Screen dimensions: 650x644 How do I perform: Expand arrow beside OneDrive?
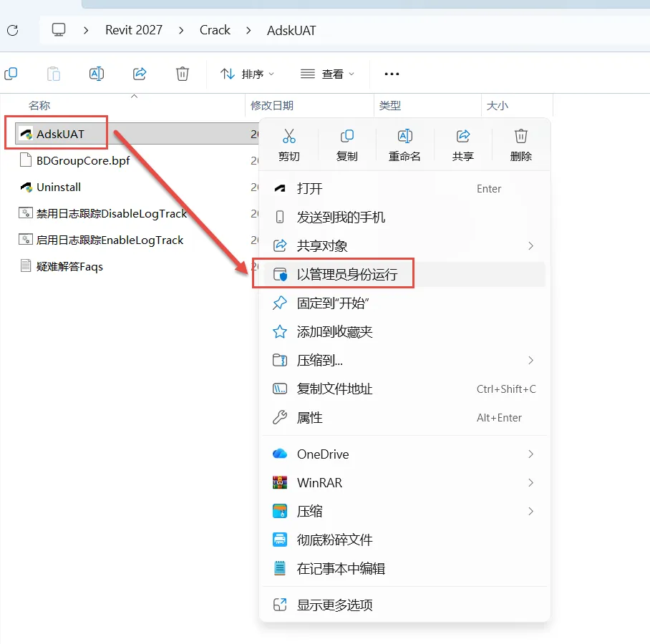[530, 454]
